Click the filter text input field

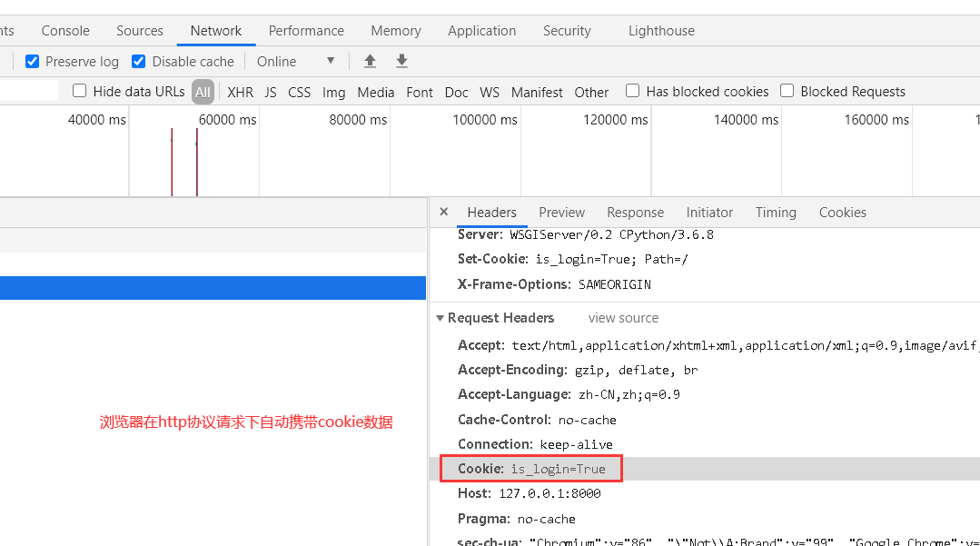(28, 91)
